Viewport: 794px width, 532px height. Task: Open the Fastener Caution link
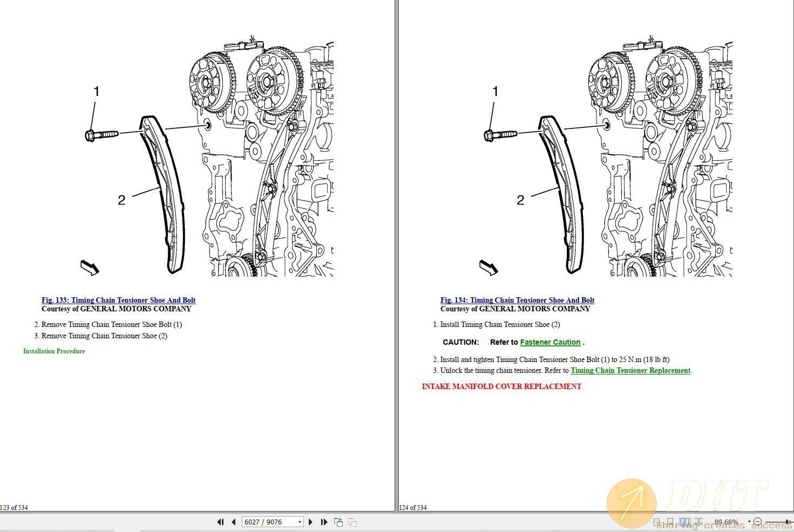pos(550,342)
